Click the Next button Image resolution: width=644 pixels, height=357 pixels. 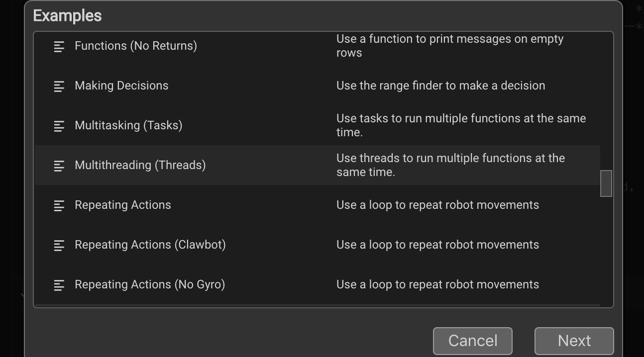pyautogui.click(x=574, y=341)
